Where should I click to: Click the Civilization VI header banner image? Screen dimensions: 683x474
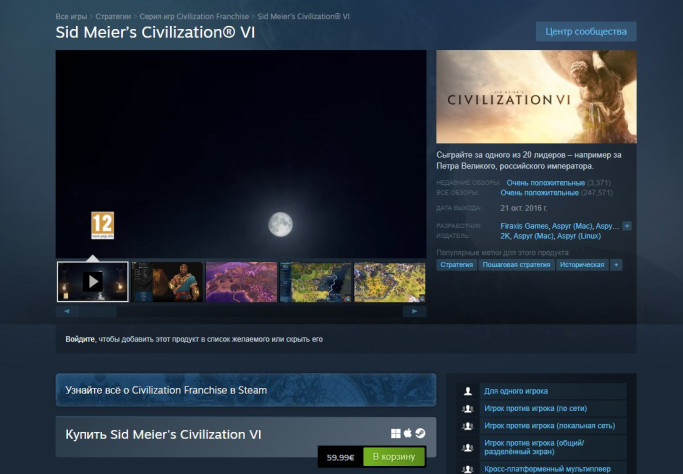(536, 96)
